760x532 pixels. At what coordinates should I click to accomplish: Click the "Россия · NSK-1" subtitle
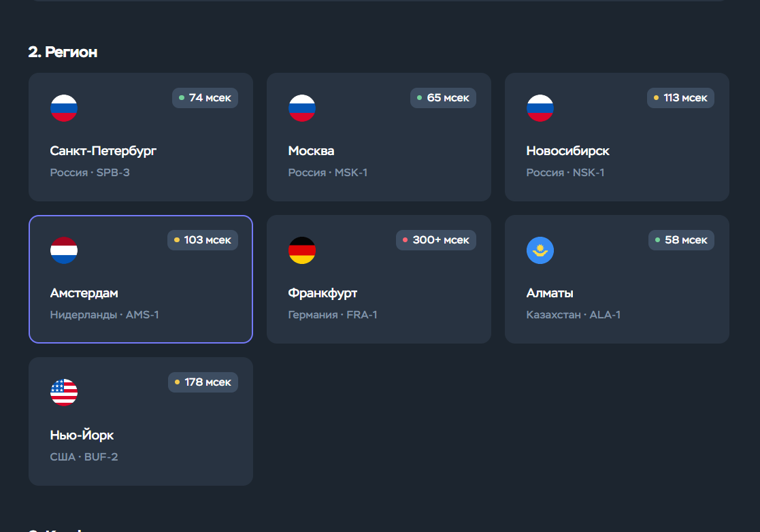coord(565,173)
